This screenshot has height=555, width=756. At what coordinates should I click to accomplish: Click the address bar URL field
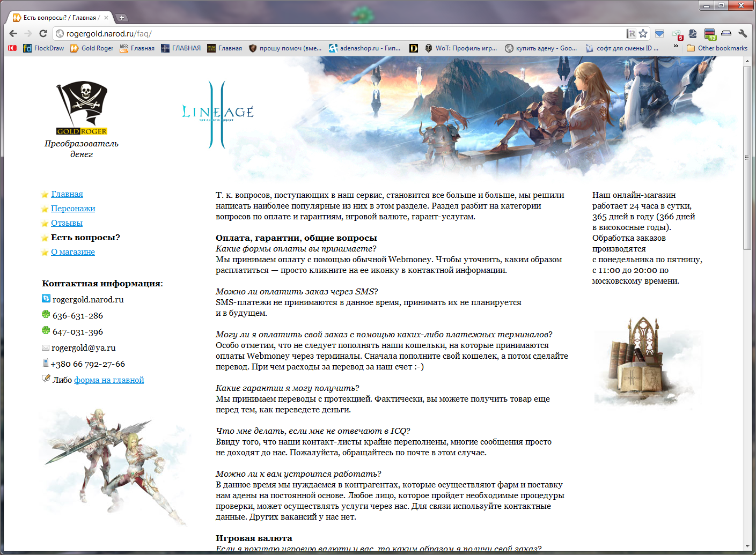343,33
